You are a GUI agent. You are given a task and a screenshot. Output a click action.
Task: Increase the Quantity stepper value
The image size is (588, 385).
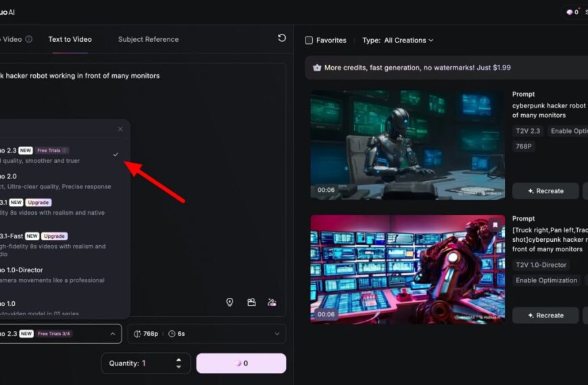pyautogui.click(x=178, y=359)
